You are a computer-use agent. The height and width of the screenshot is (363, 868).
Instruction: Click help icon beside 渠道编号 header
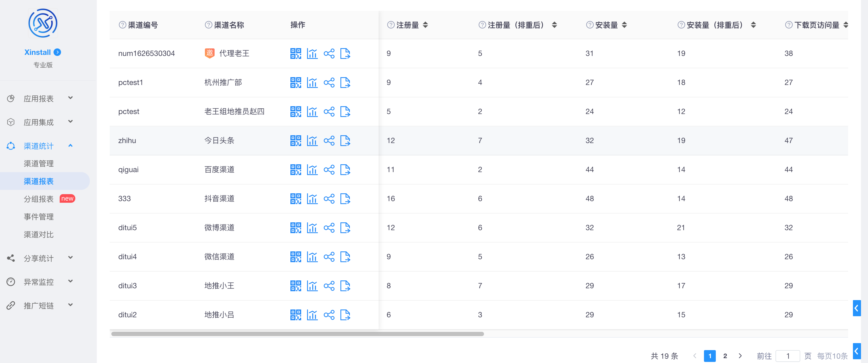tap(122, 25)
